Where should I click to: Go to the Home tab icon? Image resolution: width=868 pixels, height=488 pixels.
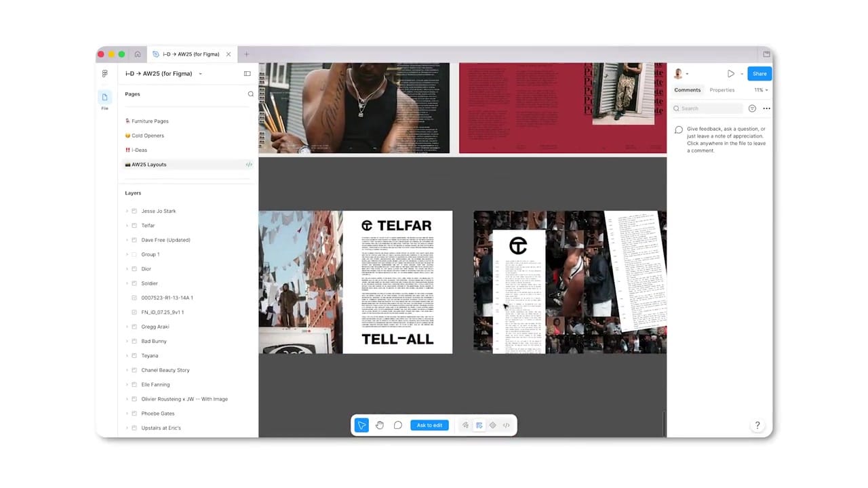(138, 54)
